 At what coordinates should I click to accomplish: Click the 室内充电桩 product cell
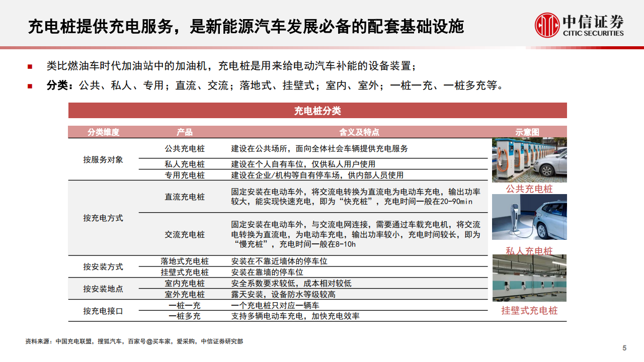click(185, 284)
